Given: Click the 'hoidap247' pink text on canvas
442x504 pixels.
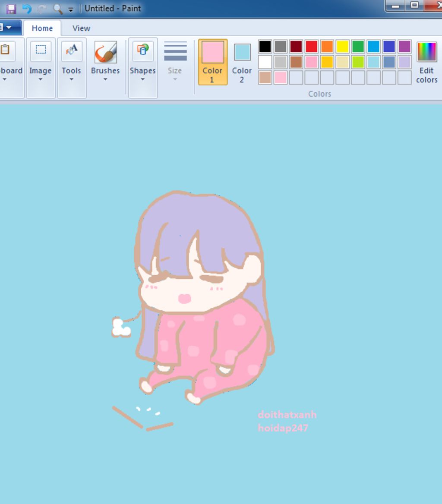Looking at the screenshot, I should click(283, 428).
